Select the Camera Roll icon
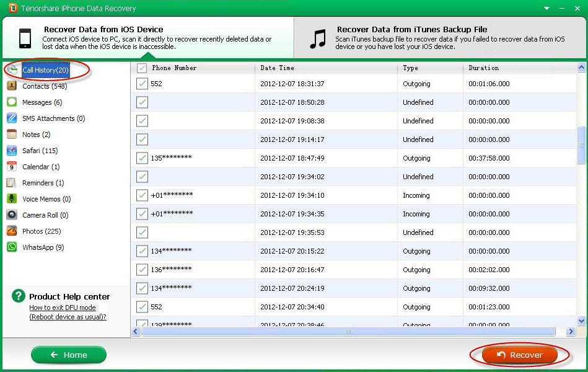588x372 pixels. pos(12,215)
